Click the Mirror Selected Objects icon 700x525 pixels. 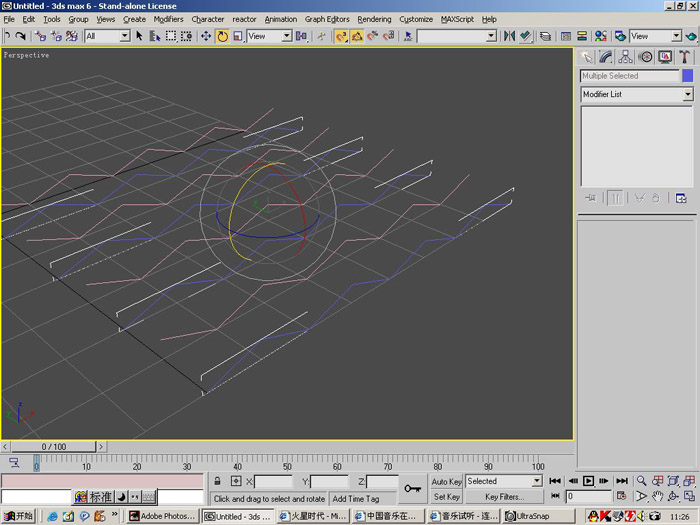[x=509, y=36]
